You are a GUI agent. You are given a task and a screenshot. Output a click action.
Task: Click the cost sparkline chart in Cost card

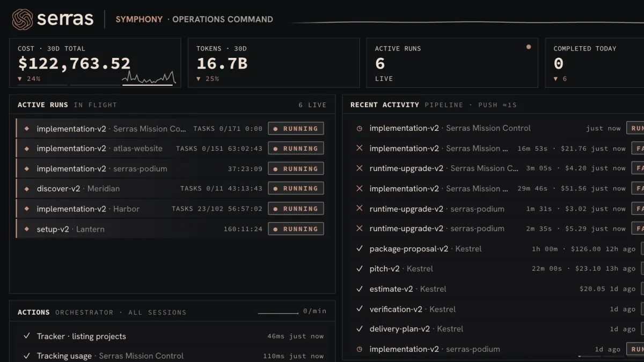149,78
